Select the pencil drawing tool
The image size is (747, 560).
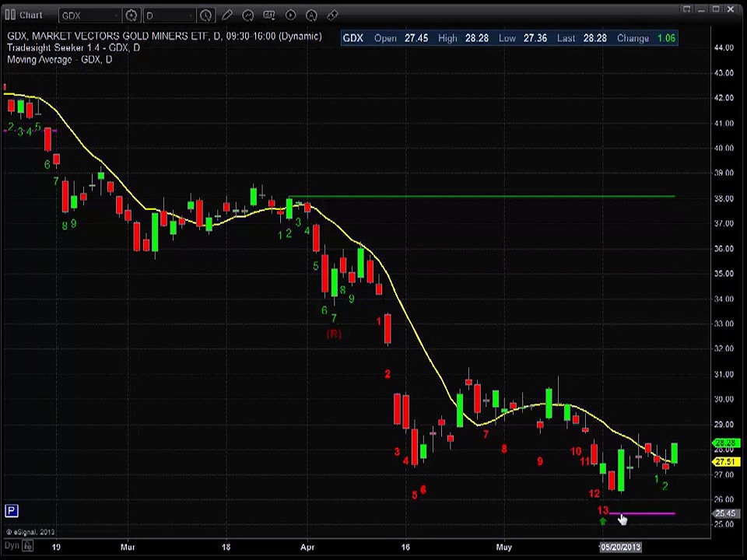[x=227, y=16]
